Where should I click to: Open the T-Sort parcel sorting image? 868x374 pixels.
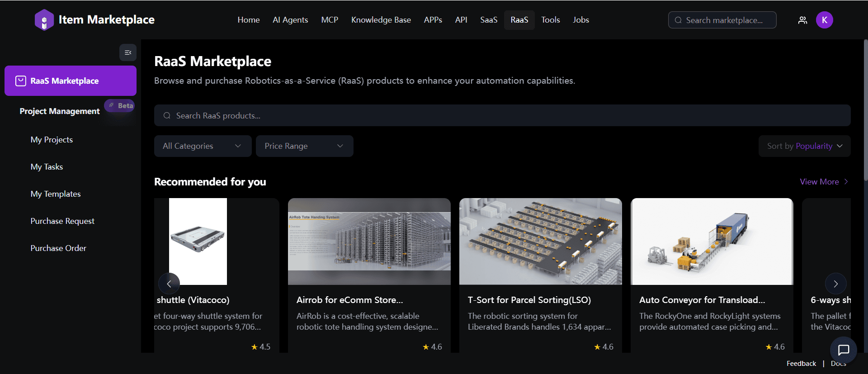pos(541,241)
